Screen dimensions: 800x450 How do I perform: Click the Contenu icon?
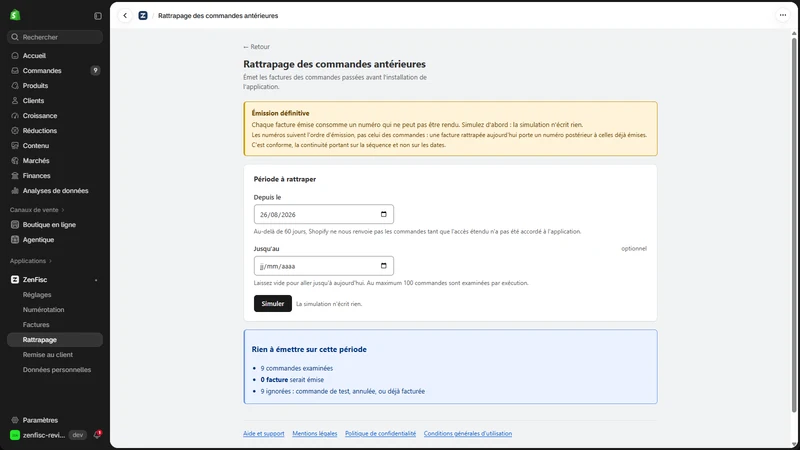[x=15, y=145]
